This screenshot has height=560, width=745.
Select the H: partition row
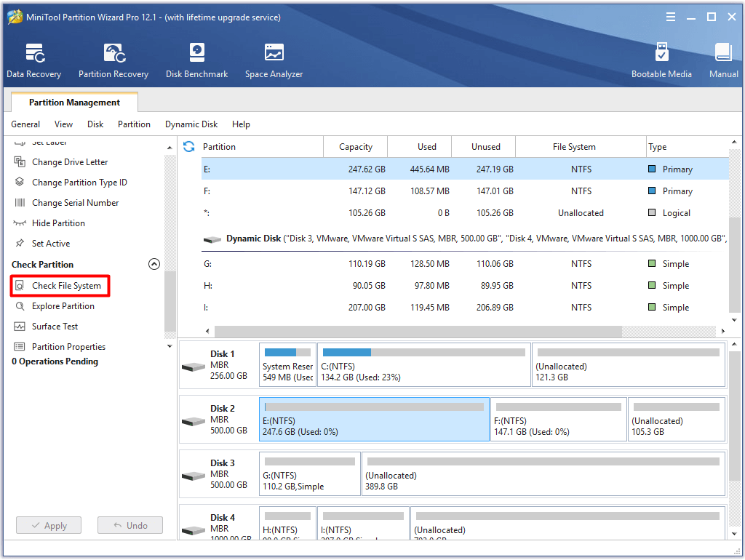(465, 286)
